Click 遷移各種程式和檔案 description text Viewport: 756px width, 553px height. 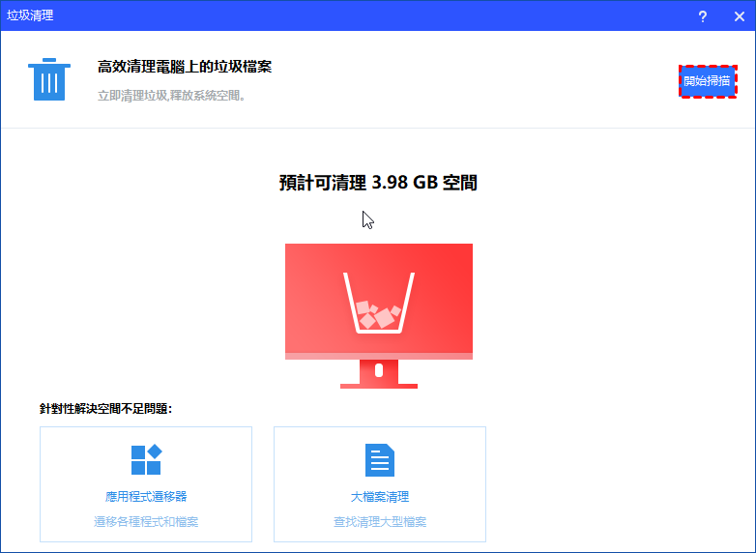[146, 522]
